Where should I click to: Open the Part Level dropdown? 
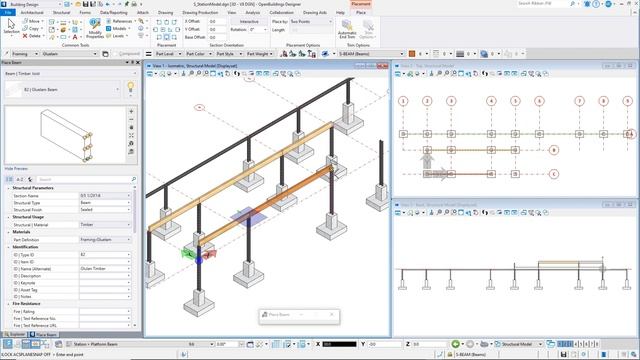click(x=169, y=54)
